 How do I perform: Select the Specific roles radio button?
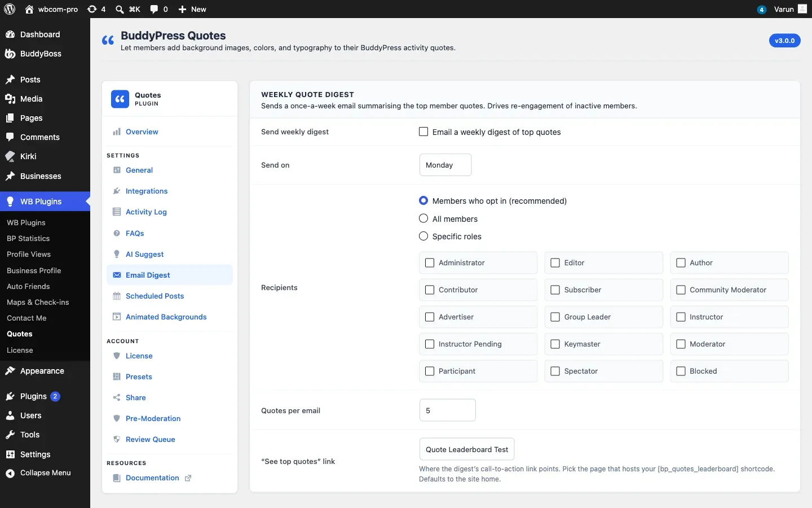pos(423,236)
